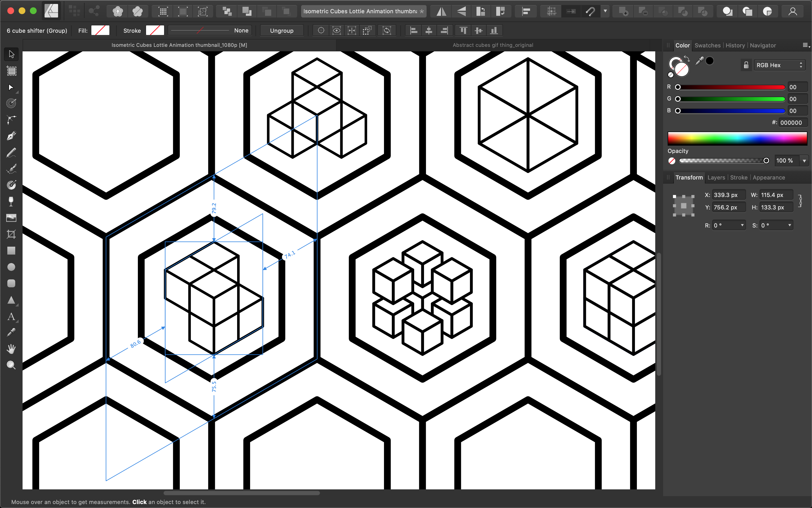Image resolution: width=812 pixels, height=508 pixels.
Task: Toggle the grid display button
Action: [x=551, y=11]
